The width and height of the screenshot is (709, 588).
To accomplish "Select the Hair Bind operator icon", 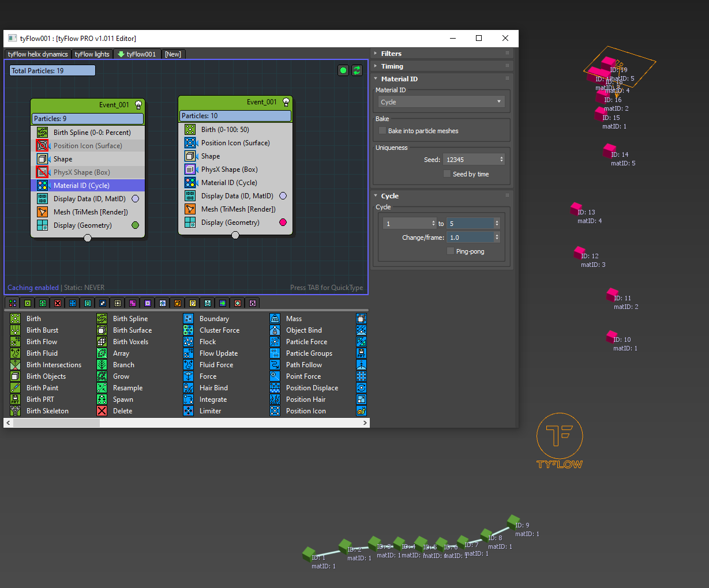I will pos(189,388).
